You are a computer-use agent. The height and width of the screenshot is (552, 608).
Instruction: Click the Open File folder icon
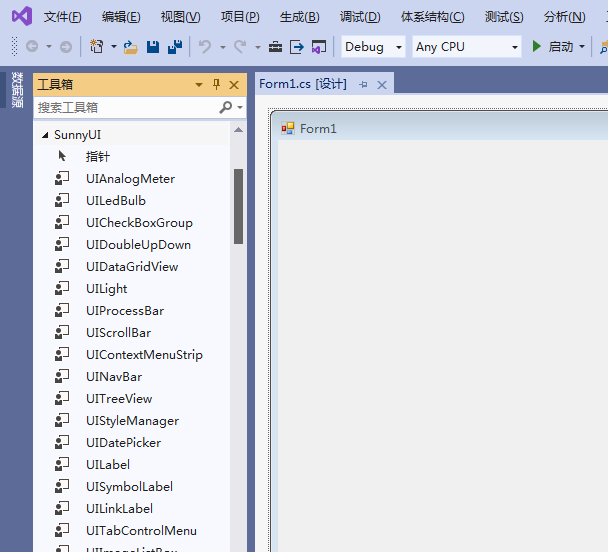pos(131,47)
